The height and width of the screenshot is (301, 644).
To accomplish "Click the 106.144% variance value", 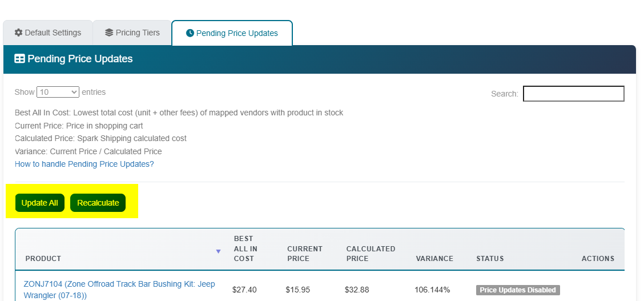I will (432, 290).
